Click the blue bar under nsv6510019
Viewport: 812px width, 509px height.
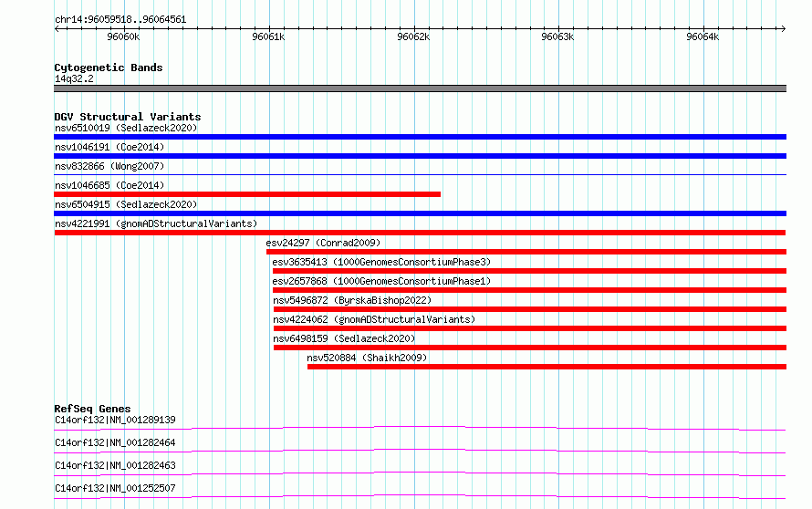[420, 137]
